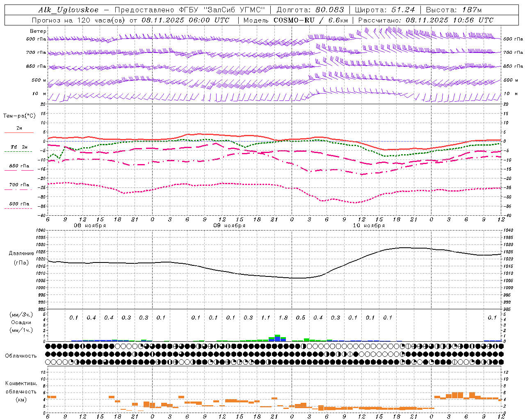The image size is (525, 420).
Task: Click the 0.5 precipitation value
Action: (x=301, y=317)
